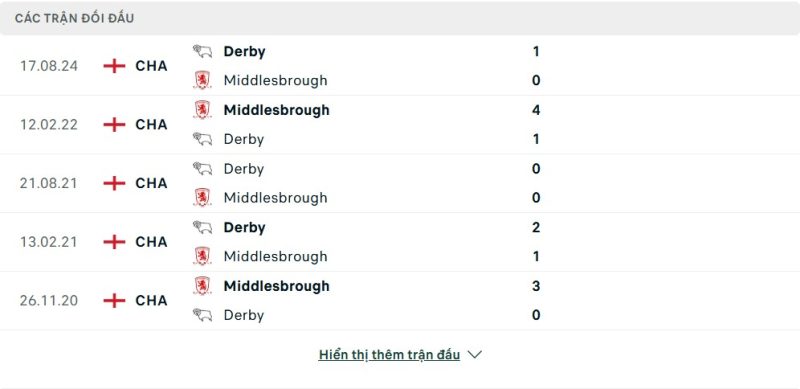Click England flag beside 21.08.21 date
Screen dimensions: 800x389
[x=114, y=183]
